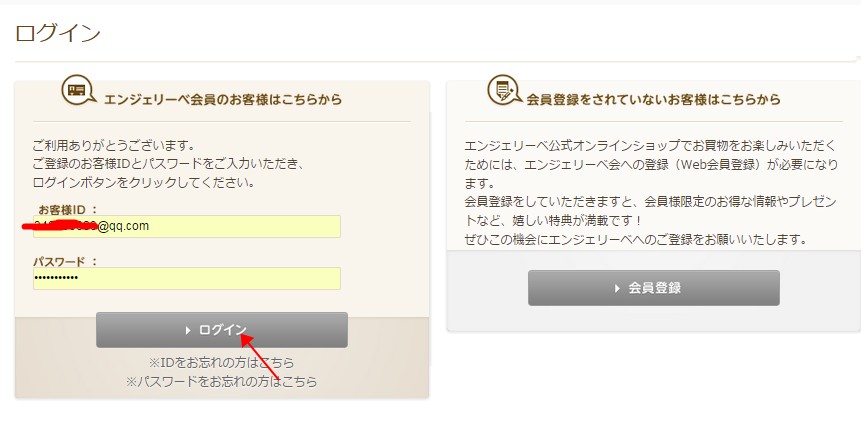
Task: Click the お客様ID field label
Action: [68, 208]
